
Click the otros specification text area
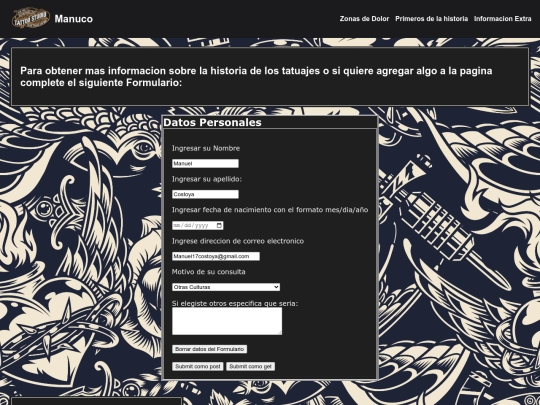pos(227,321)
